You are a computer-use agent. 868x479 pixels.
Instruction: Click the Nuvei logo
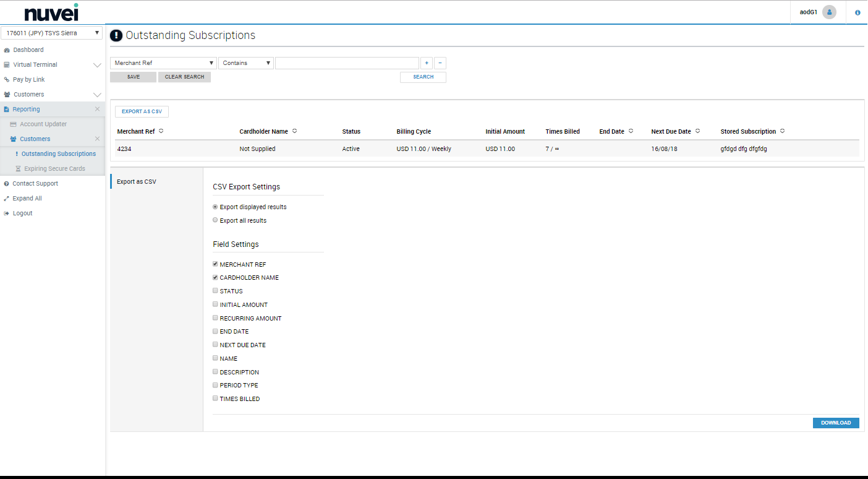[x=51, y=12]
